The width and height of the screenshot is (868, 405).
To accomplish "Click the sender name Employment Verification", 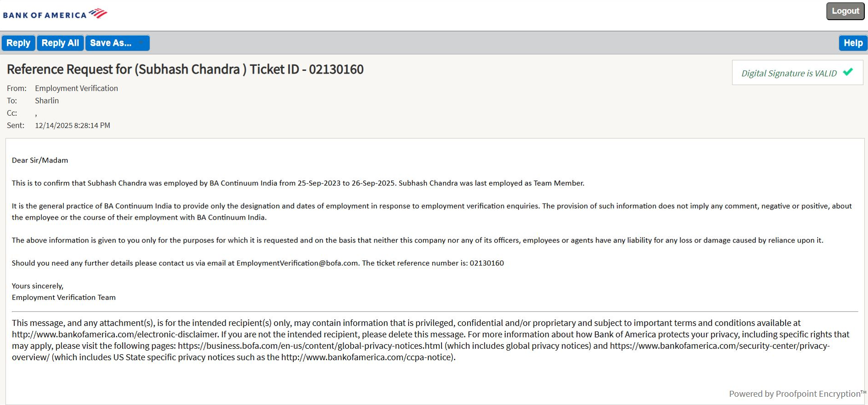I will (76, 88).
